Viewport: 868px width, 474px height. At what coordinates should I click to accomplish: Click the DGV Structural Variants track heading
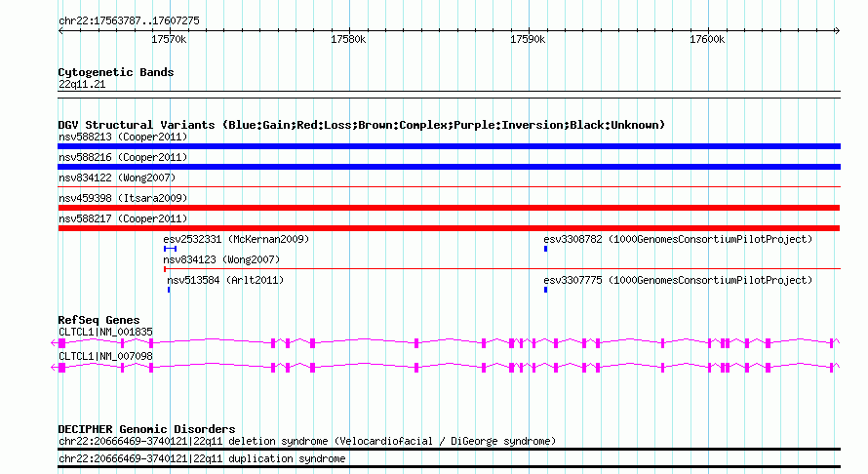(x=361, y=125)
